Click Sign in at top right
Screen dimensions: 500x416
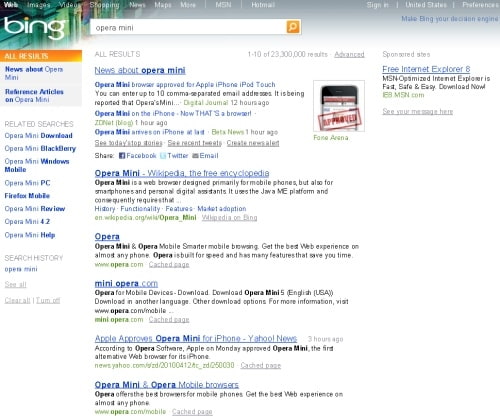pyautogui.click(x=378, y=5)
